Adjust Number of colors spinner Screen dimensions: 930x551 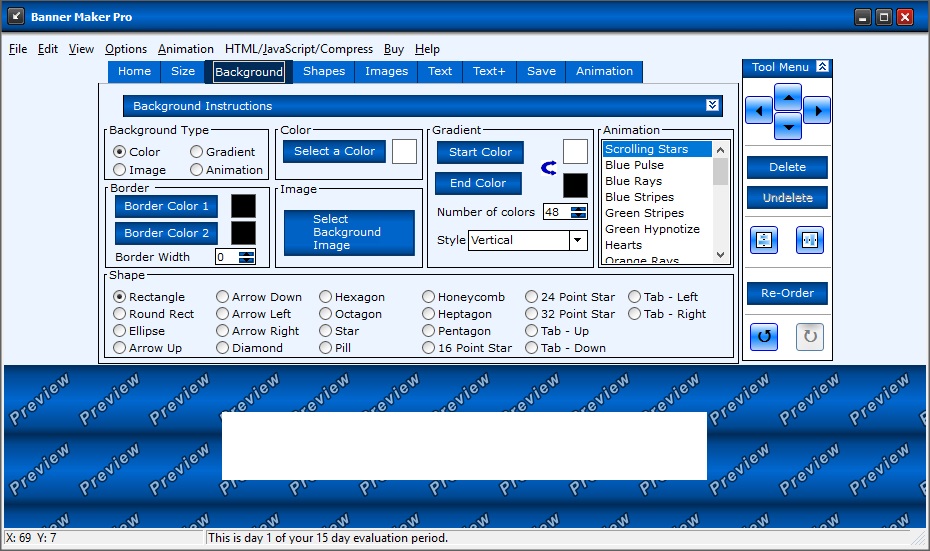(578, 212)
